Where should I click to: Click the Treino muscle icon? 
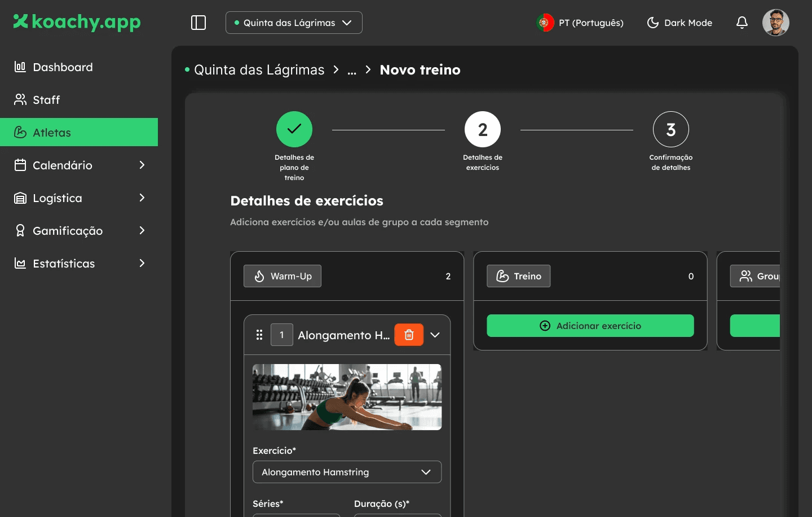tap(502, 276)
